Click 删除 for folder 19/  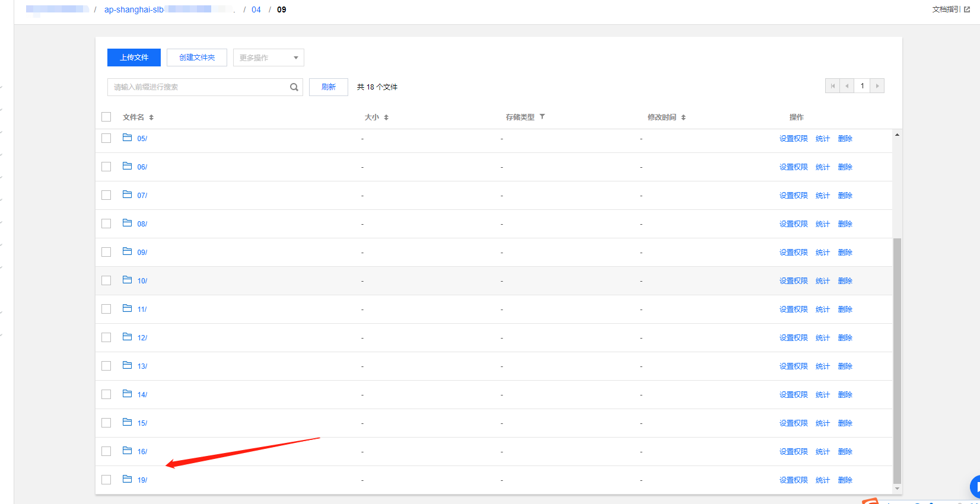[845, 480]
